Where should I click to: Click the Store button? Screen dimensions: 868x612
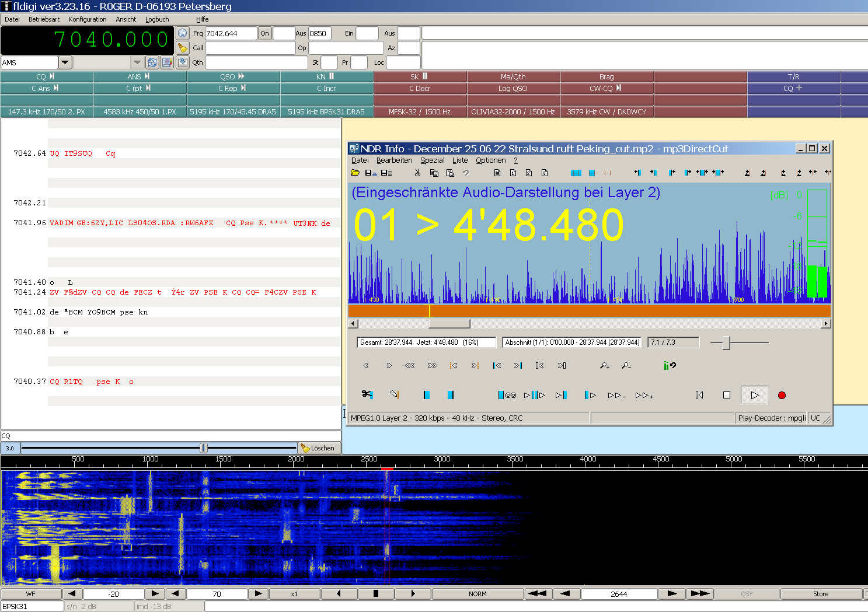point(820,594)
